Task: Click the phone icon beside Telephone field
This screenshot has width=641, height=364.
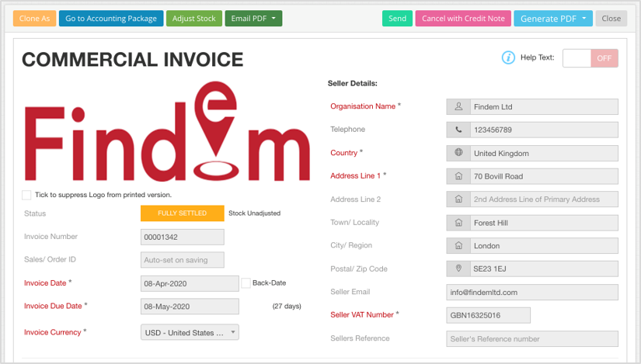Action: click(458, 130)
